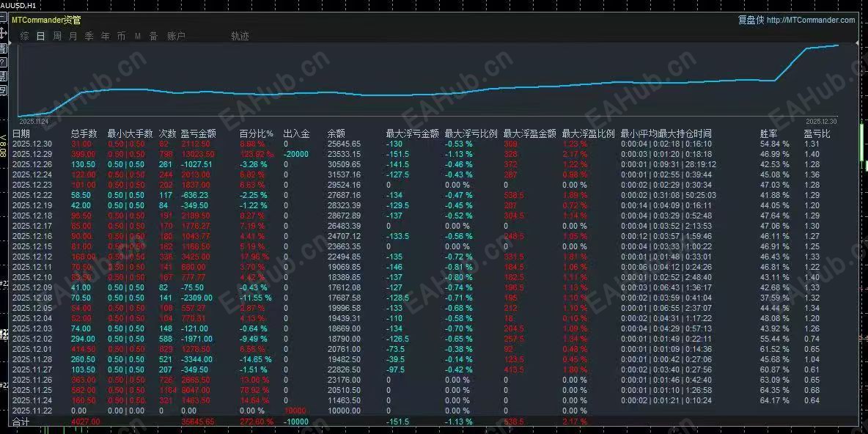Open the 月 monthly statistics tab
868x434 pixels.
click(73, 36)
